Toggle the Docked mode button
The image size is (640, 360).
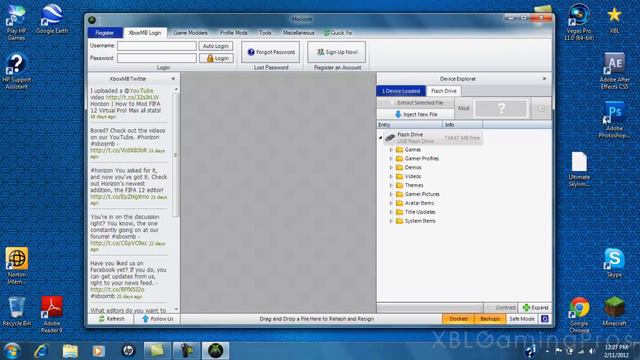tap(458, 319)
